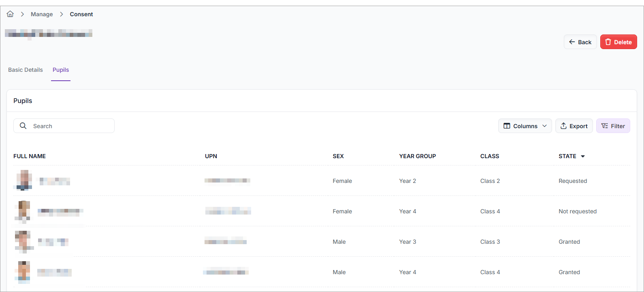Click the YEAR GROUP column header

(417, 156)
